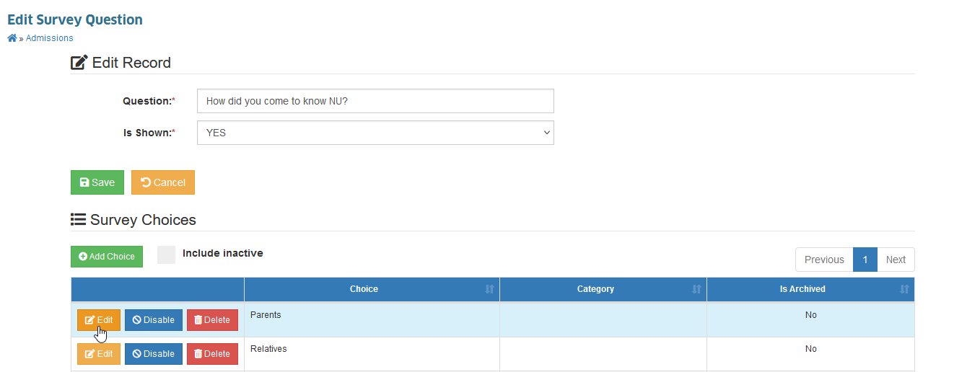This screenshot has width=980, height=372.
Task: Toggle the Include inactive checkbox
Action: click(166, 254)
